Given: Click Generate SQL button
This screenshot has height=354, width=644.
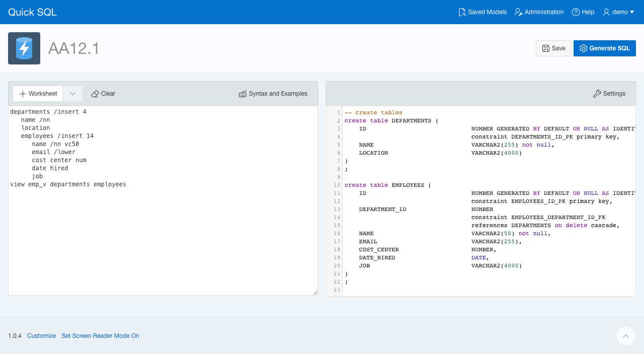Looking at the screenshot, I should click(604, 48).
